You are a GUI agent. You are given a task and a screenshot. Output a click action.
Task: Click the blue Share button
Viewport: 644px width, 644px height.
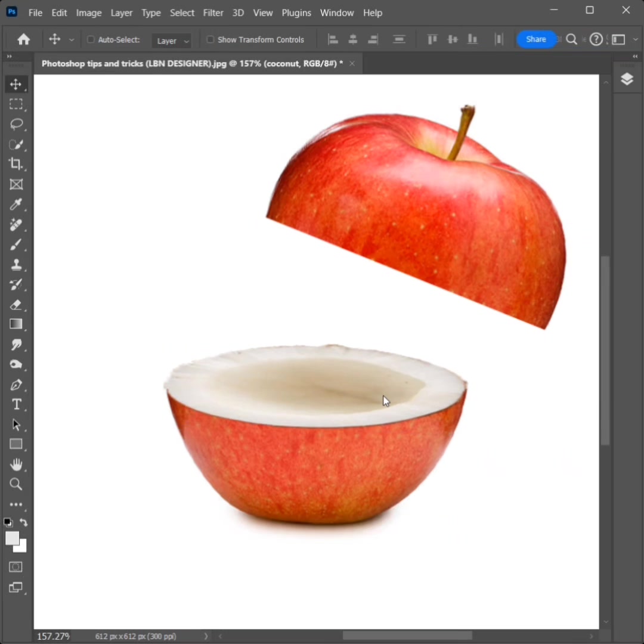click(x=536, y=39)
